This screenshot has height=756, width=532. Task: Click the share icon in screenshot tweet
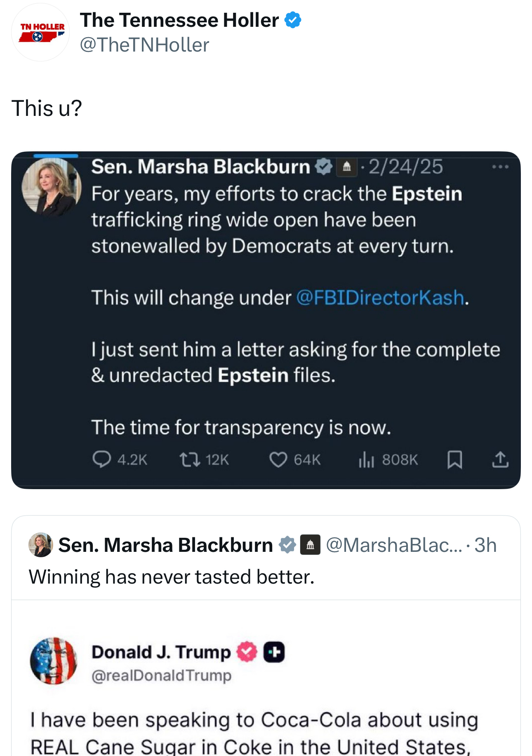500,459
